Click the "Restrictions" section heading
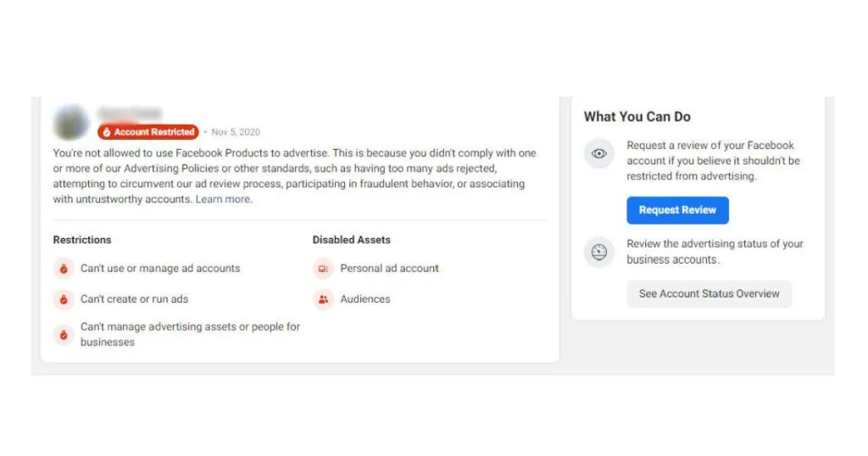This screenshot has width=868, height=456. pos(82,240)
